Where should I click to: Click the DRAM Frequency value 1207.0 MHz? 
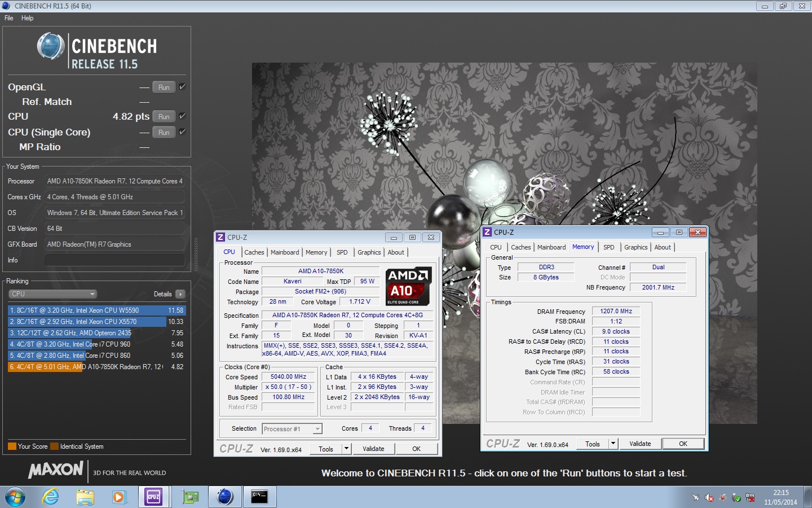click(616, 311)
